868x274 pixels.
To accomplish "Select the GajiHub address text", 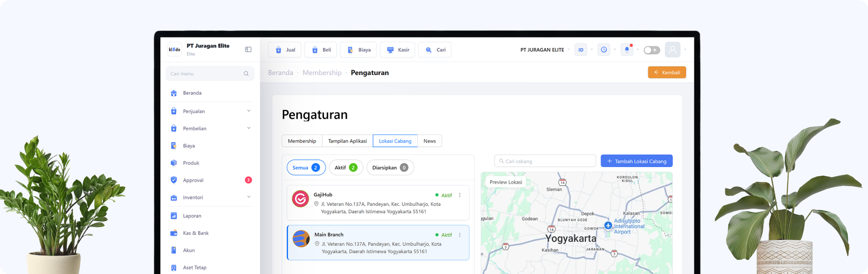I will pos(381,208).
